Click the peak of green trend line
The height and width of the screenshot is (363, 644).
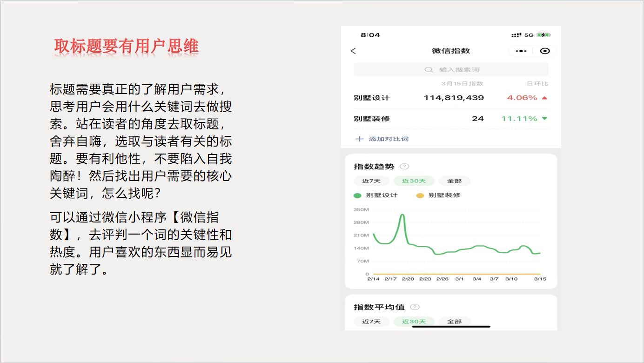click(x=402, y=215)
